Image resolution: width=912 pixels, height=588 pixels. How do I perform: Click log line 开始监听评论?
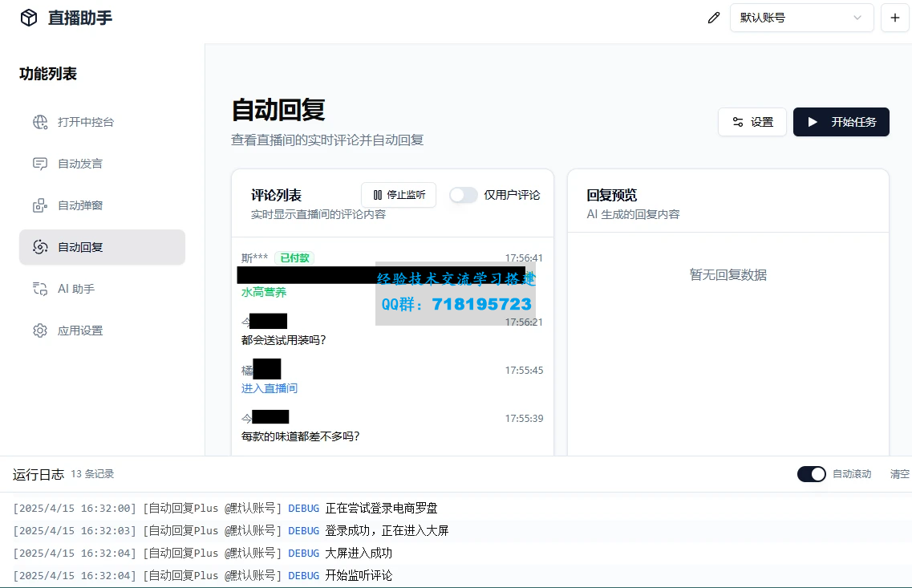point(359,575)
